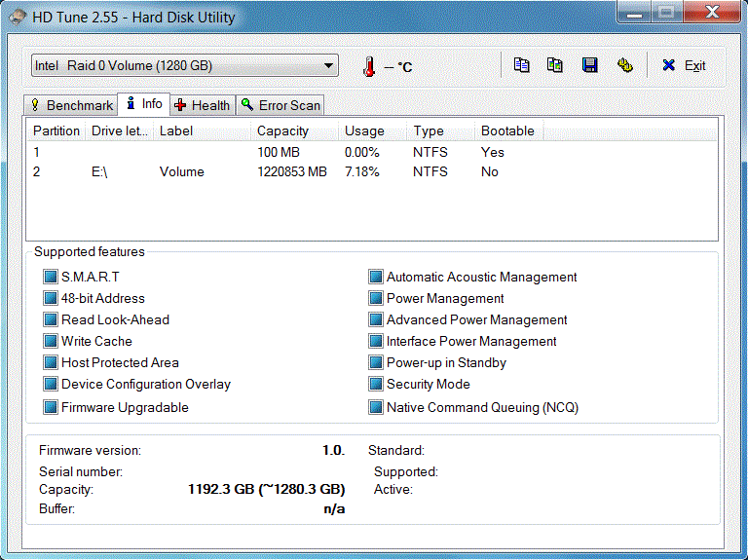748x560 pixels.
Task: Click the Type column header
Action: coord(441,131)
